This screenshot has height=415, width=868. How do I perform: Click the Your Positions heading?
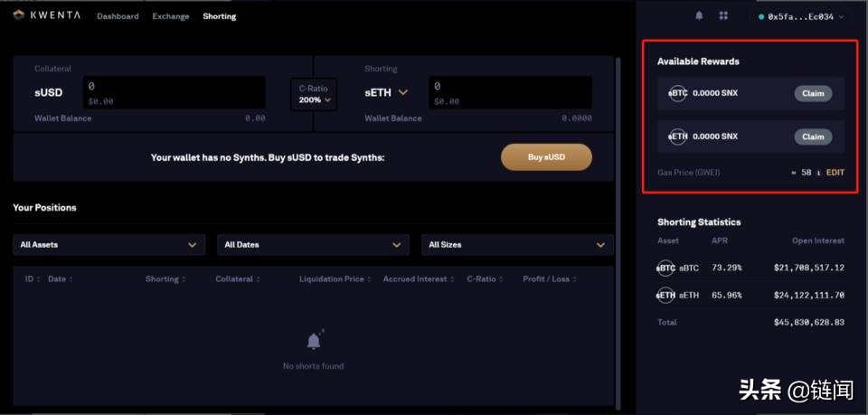45,208
